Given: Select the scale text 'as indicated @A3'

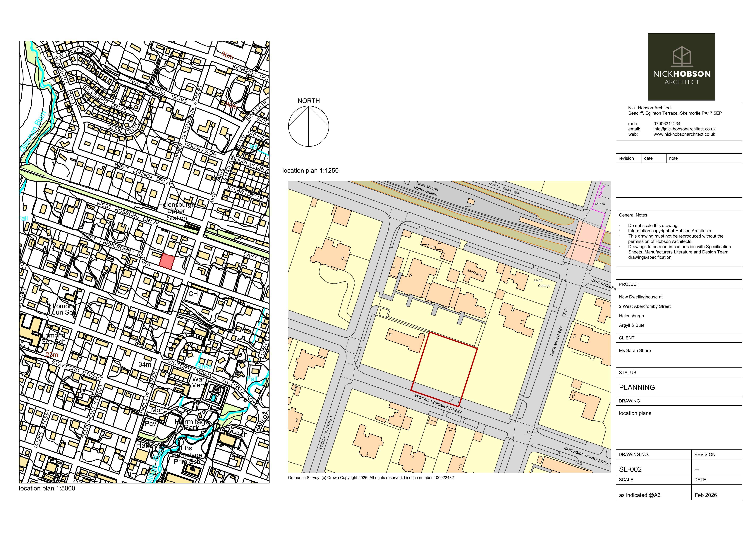Looking at the screenshot, I should pyautogui.click(x=639, y=495).
